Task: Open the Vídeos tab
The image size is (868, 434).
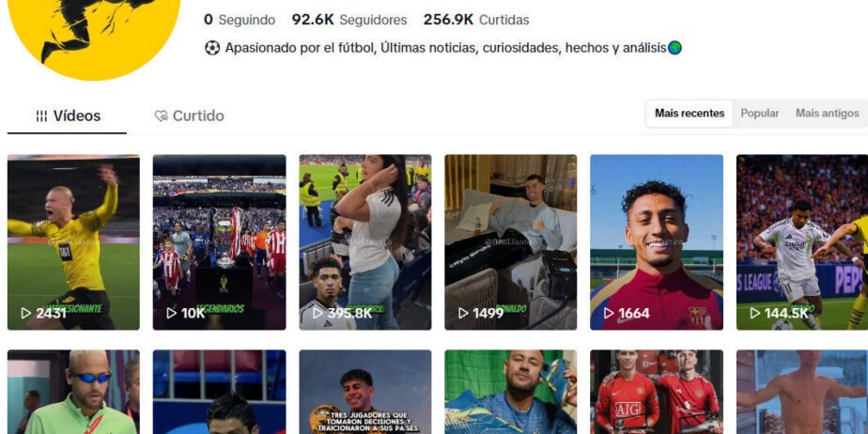Action: (67, 116)
